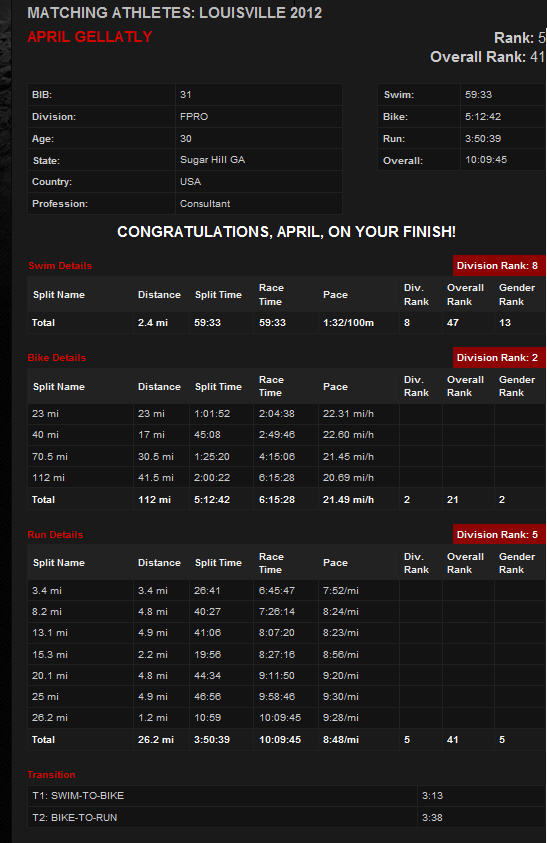
Task: Click bike split name 70.5 mi
Action: [49, 456]
